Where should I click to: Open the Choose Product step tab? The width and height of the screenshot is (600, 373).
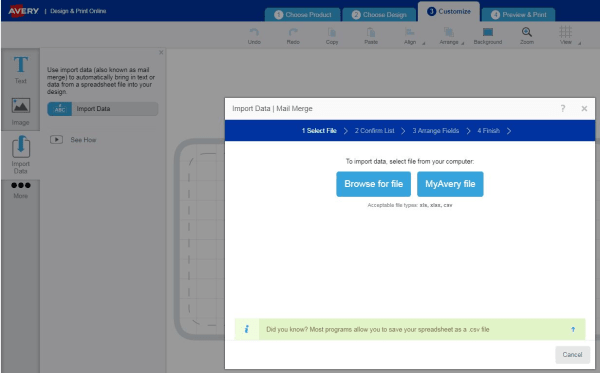point(303,15)
